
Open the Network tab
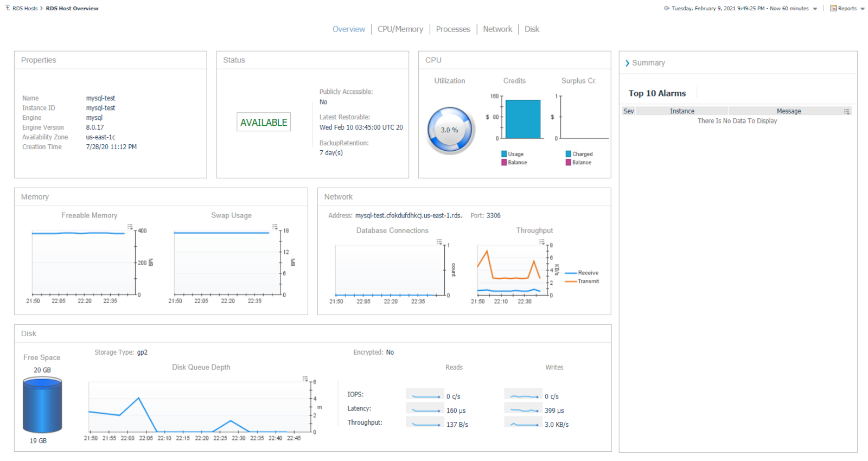coord(497,29)
